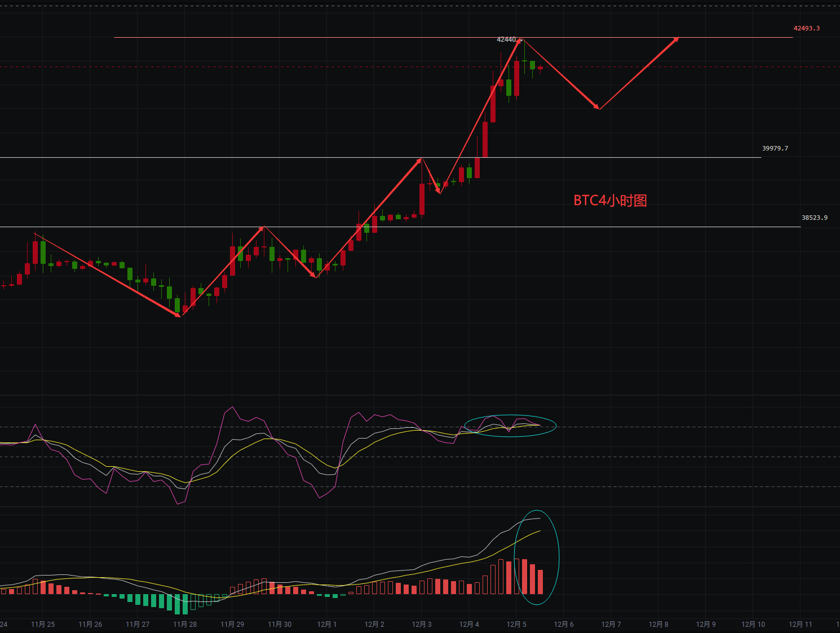Click the 42440 high price marker
Viewport: 840px width, 633px height.
click(x=506, y=39)
